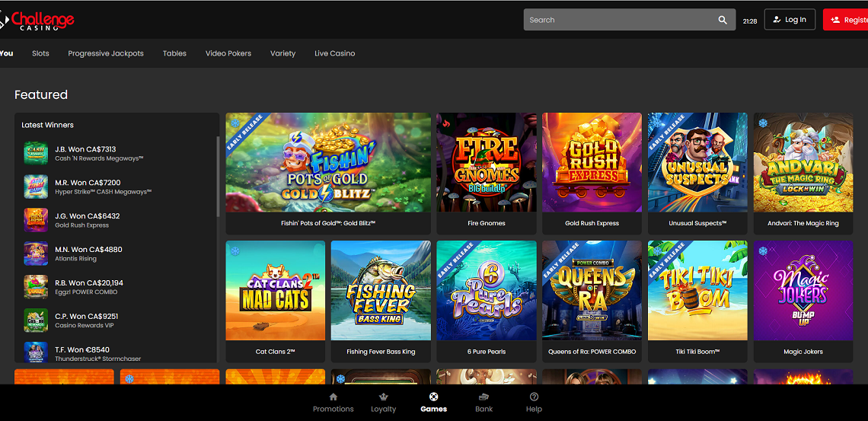Click the fire icon on Fire Gnomes
868x421 pixels.
coord(446,123)
